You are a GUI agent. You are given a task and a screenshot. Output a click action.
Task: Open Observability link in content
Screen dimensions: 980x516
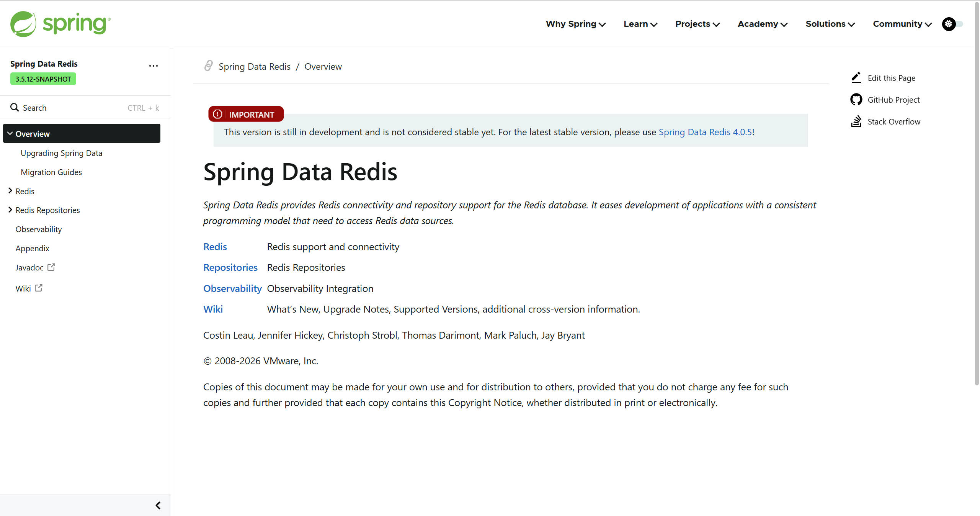232,288
